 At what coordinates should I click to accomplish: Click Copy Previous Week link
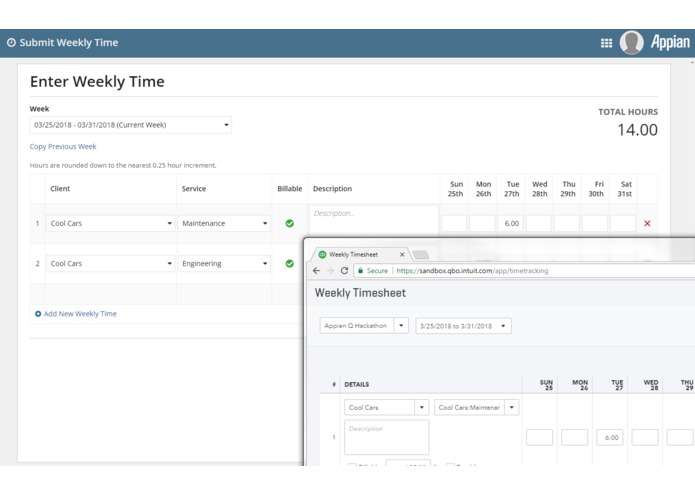click(x=63, y=147)
